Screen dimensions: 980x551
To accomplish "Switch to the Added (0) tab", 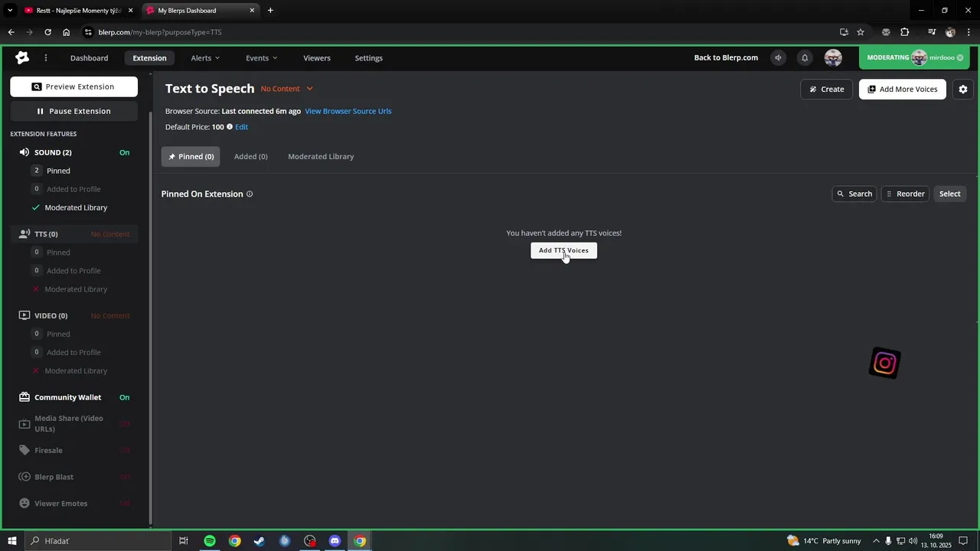I will tap(250, 156).
